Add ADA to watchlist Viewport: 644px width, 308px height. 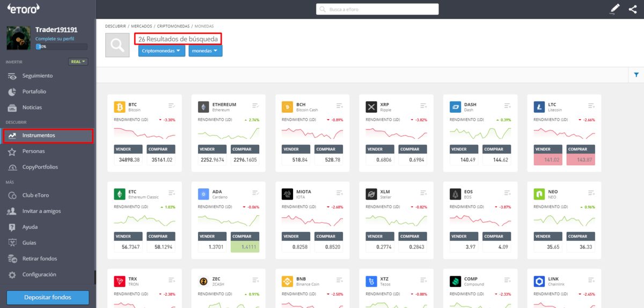[x=255, y=193]
